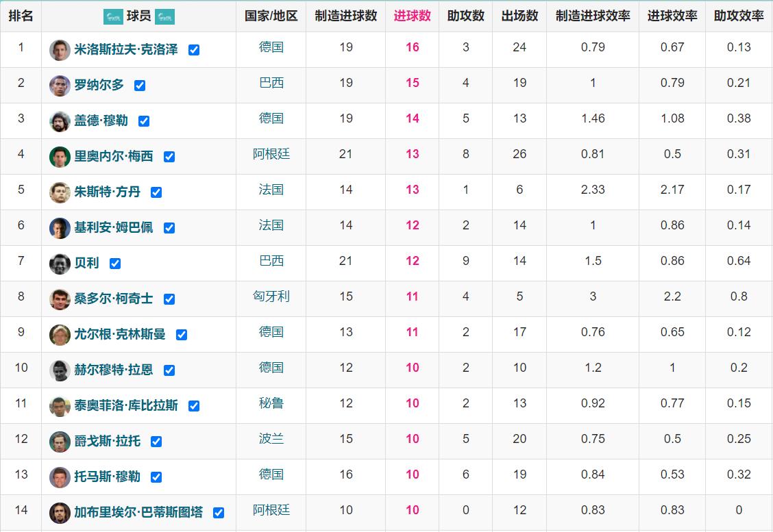Click the teal logo icon right of 球员 header
The image size is (773, 532).
164,16
